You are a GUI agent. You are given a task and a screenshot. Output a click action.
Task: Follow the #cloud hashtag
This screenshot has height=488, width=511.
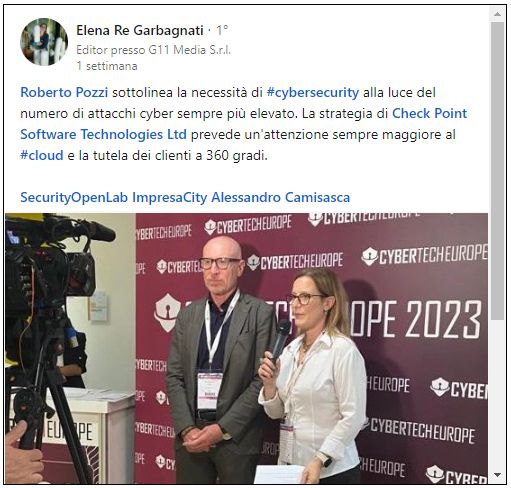pos(42,155)
